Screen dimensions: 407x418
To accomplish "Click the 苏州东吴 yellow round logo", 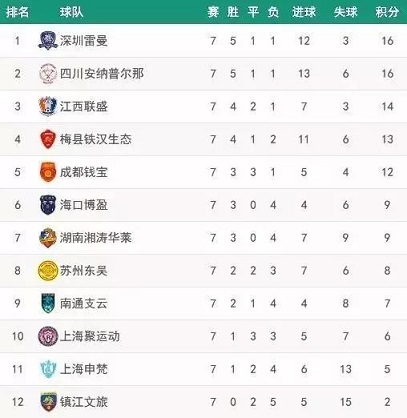I will [48, 270].
